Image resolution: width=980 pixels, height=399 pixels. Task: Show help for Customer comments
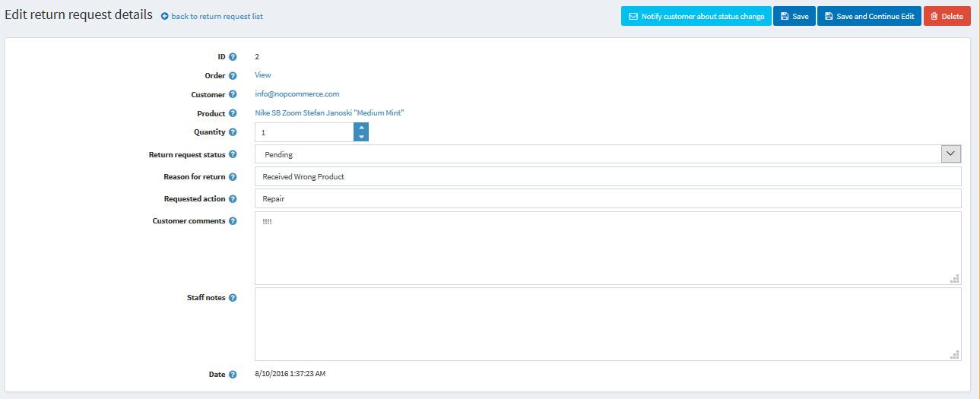pyautogui.click(x=233, y=221)
